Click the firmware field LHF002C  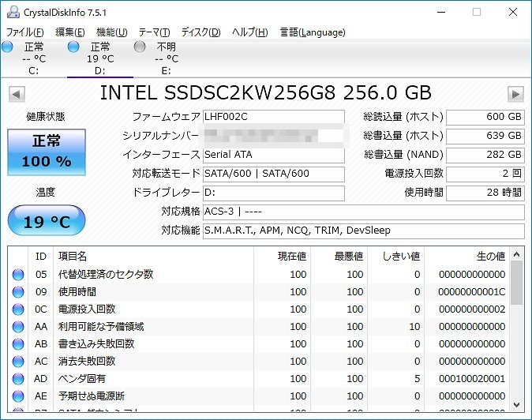pyautogui.click(x=273, y=117)
